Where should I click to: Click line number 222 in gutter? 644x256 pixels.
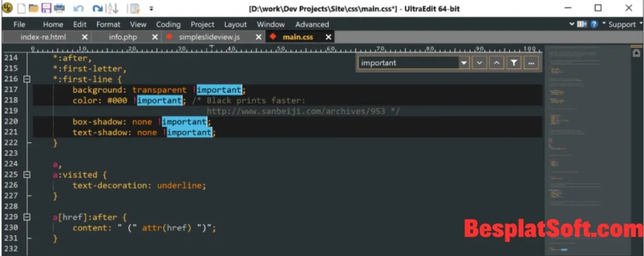11,143
